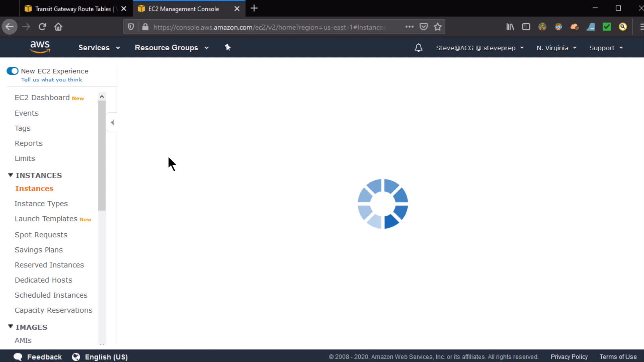Open the Firefox library icon
Viewport: 644px width, 362px height.
pos(510,27)
